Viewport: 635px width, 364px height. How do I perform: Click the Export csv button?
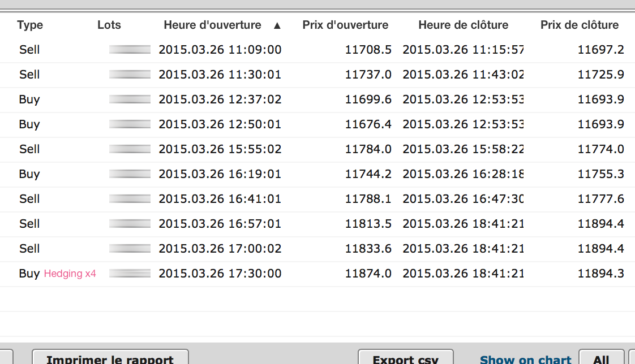tap(405, 359)
